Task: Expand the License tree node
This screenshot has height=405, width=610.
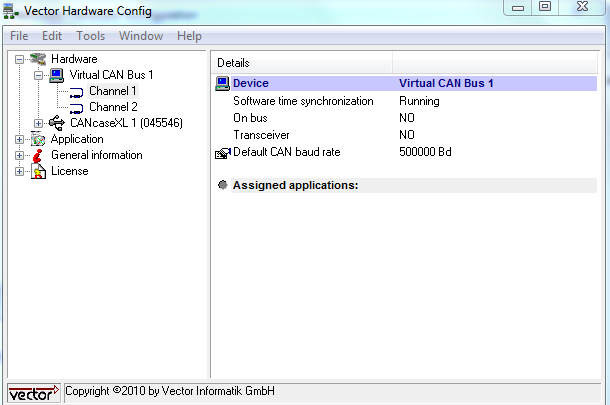Action: [20, 171]
